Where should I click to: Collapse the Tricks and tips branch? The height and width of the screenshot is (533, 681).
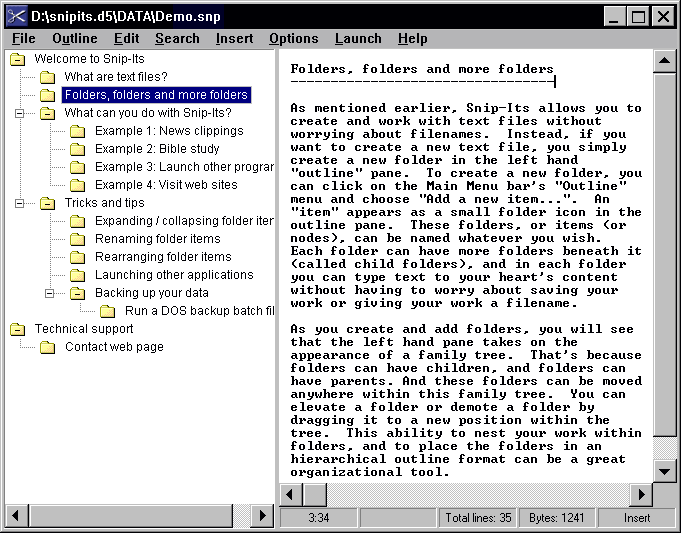pos(20,203)
